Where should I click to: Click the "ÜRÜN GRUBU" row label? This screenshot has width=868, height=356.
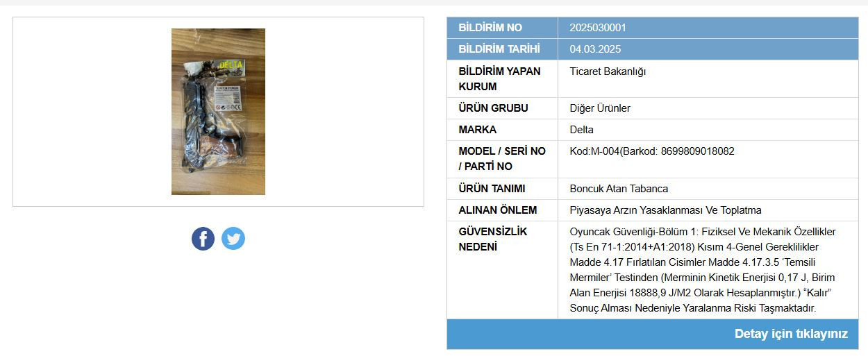(493, 108)
